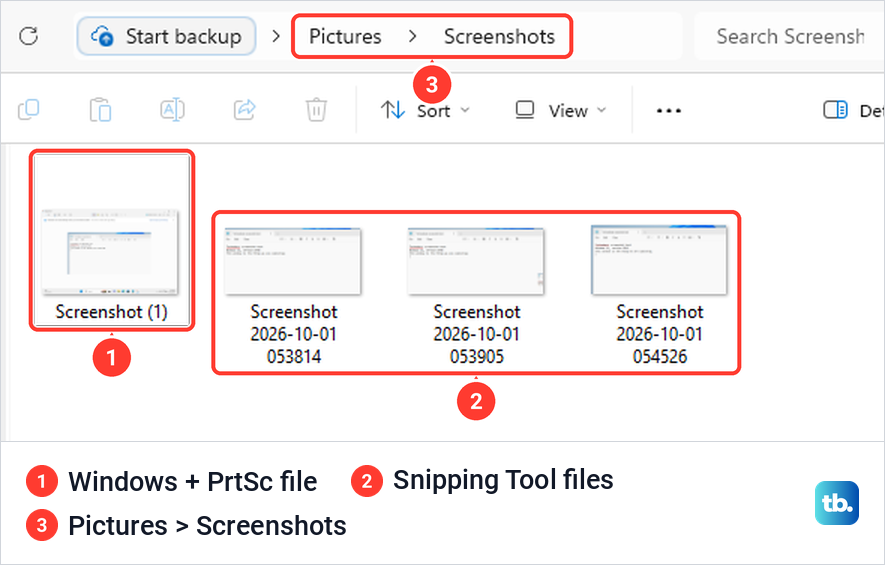
Task: Click OneDrive cloud backup icon
Action: [103, 36]
